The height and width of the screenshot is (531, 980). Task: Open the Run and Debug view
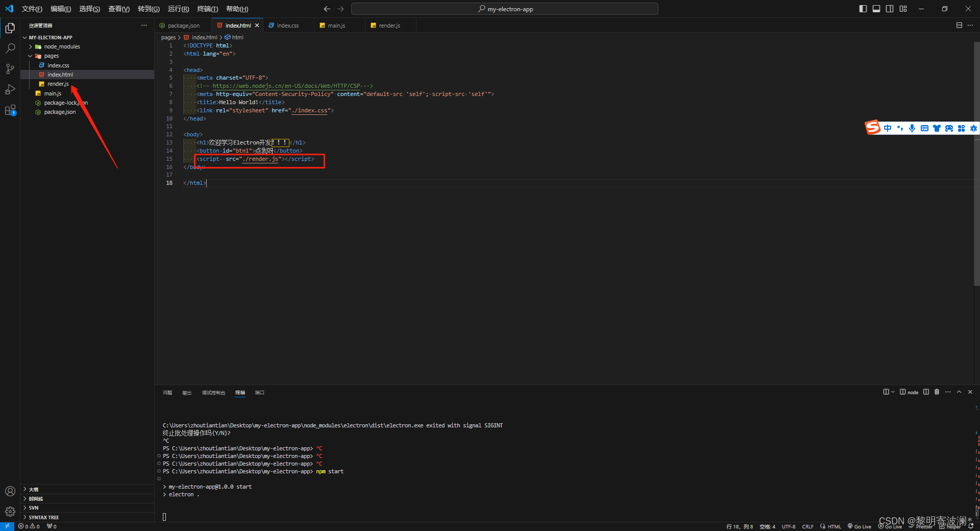click(10, 89)
